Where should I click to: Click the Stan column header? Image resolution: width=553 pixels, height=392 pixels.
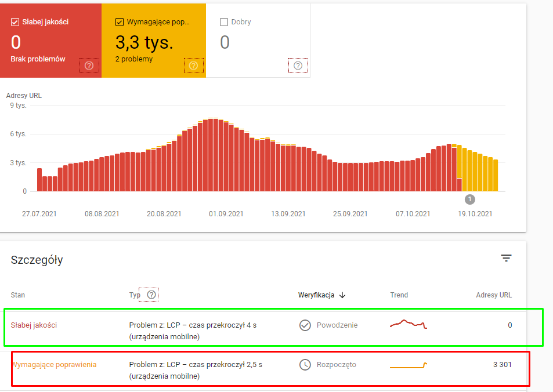(x=18, y=295)
